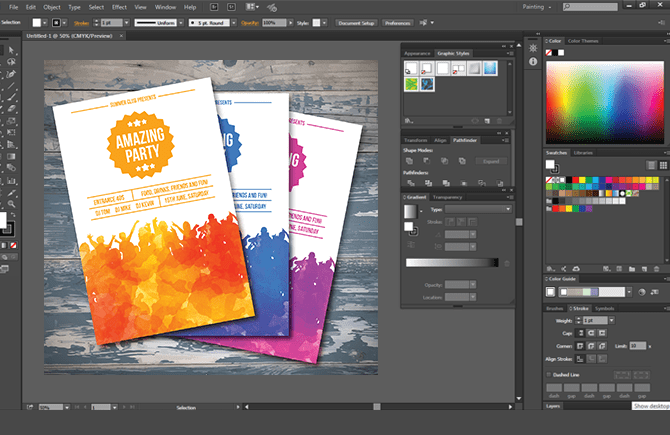Click the first Pathfinders row icon (Divide)
670x435 pixels.
pyautogui.click(x=409, y=183)
